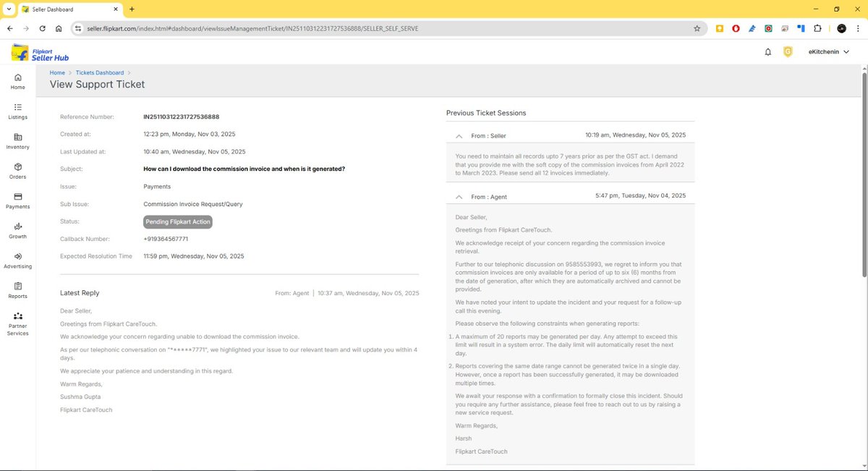Screen dimensions: 868x471
Task: Follow the Home breadcrumb link
Action: pos(57,72)
